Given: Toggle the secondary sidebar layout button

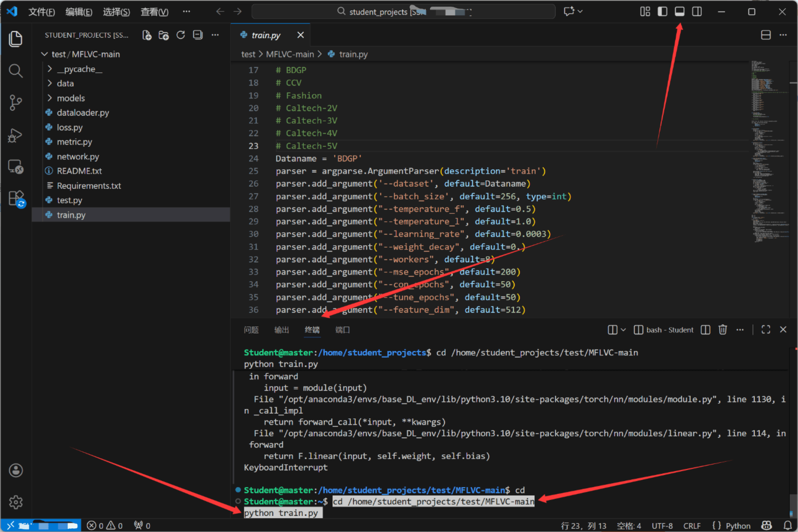Looking at the screenshot, I should tap(697, 12).
